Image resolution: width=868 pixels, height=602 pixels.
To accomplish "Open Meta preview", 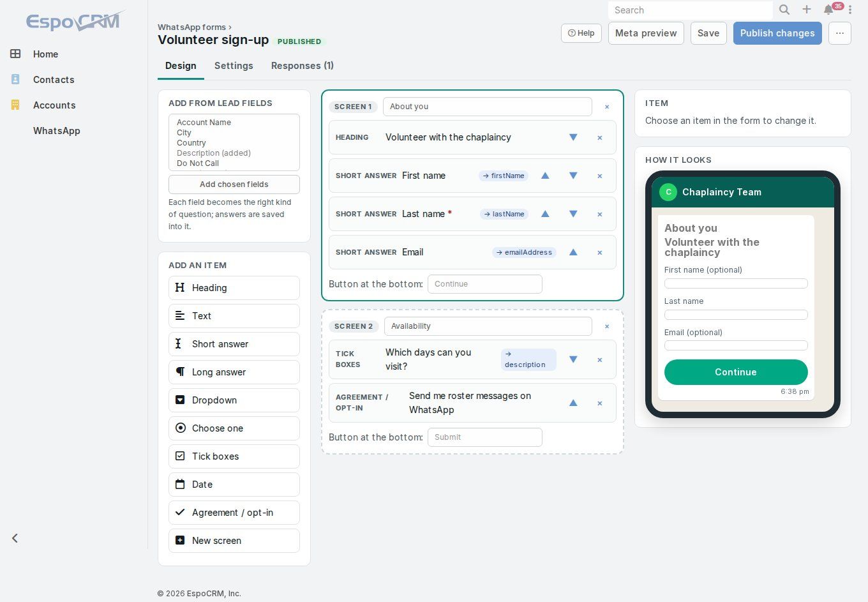I will tap(646, 33).
